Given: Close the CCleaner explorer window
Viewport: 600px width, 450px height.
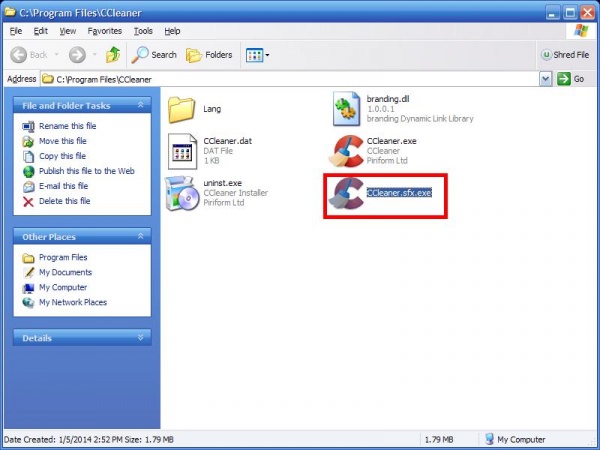Looking at the screenshot, I should (x=587, y=13).
